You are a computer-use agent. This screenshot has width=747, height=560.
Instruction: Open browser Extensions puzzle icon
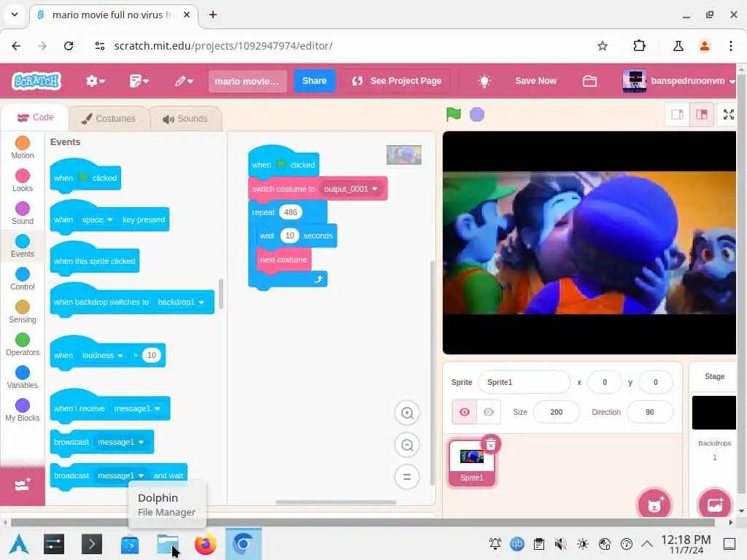(639, 46)
